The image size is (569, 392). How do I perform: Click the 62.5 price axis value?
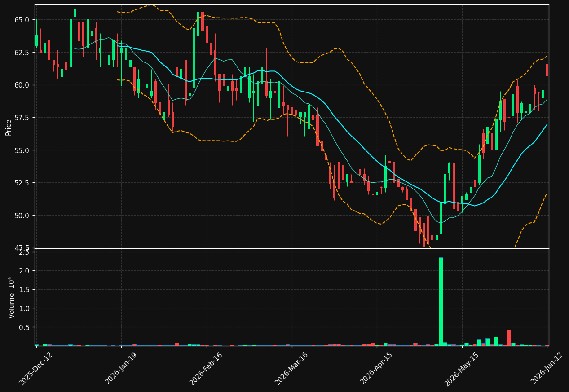22,53
